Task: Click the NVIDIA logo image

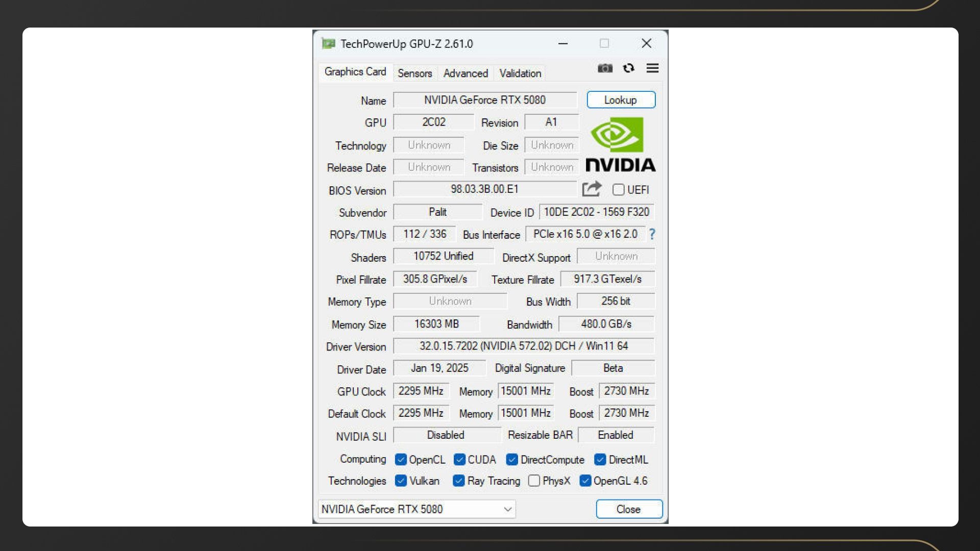Action: click(620, 145)
